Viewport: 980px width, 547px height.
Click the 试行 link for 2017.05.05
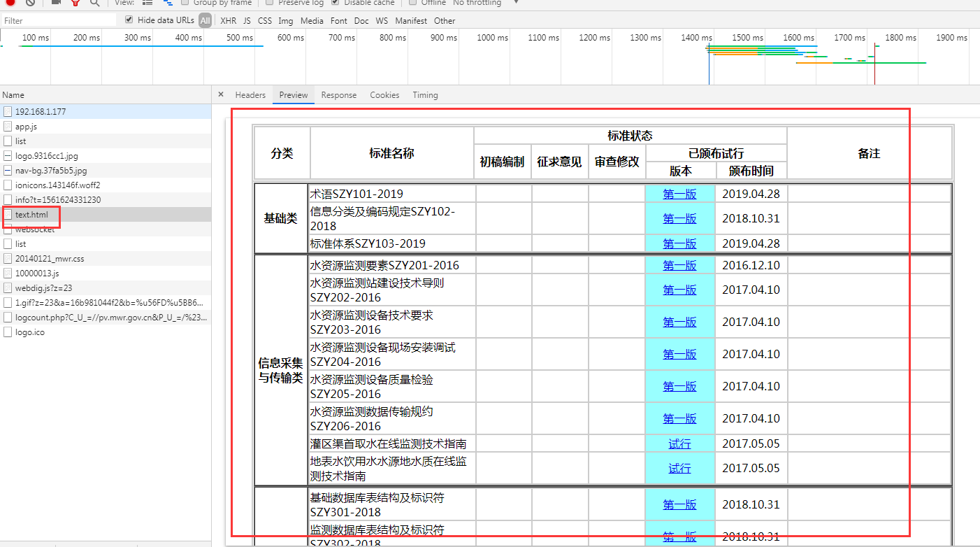click(679, 443)
